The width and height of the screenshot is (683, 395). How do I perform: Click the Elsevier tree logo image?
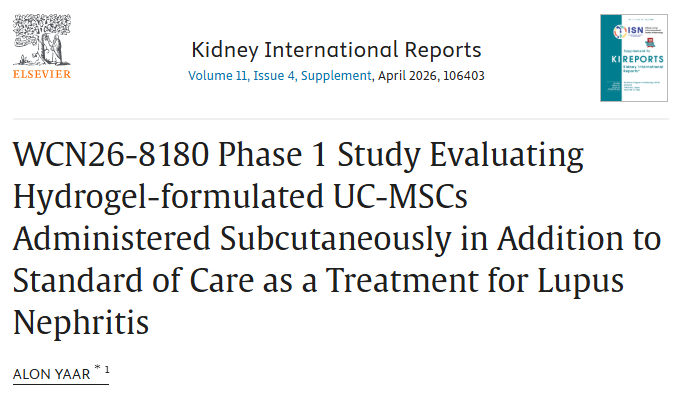[x=42, y=40]
